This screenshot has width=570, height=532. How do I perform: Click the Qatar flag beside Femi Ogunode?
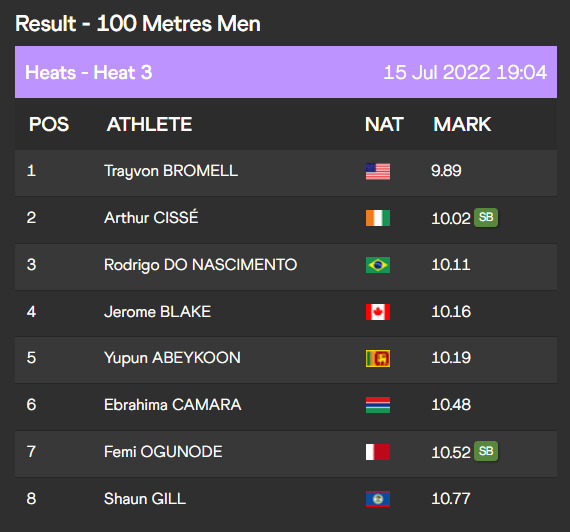point(378,452)
